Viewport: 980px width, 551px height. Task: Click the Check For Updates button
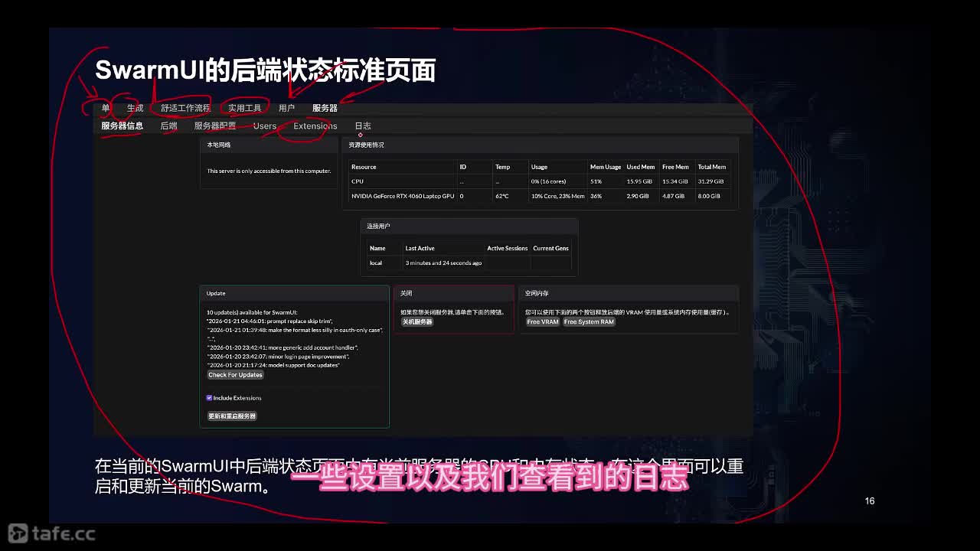click(235, 375)
